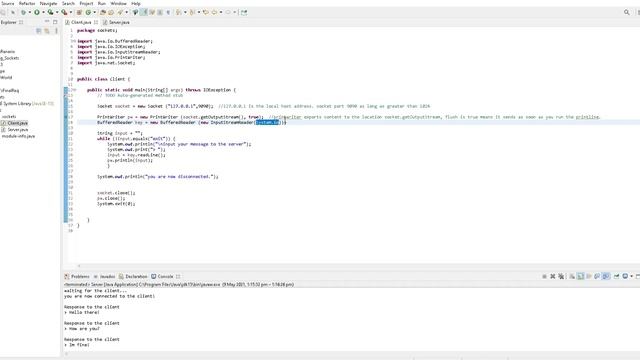Click the Coverage run toolbar icon
This screenshot has height=360, width=640.
51,12
